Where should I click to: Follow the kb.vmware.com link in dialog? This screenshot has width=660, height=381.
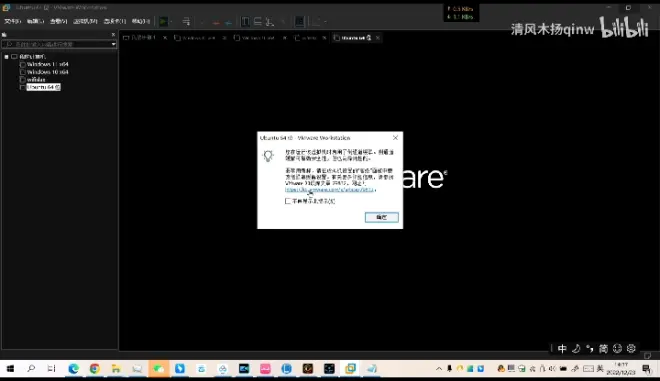(x=330, y=190)
